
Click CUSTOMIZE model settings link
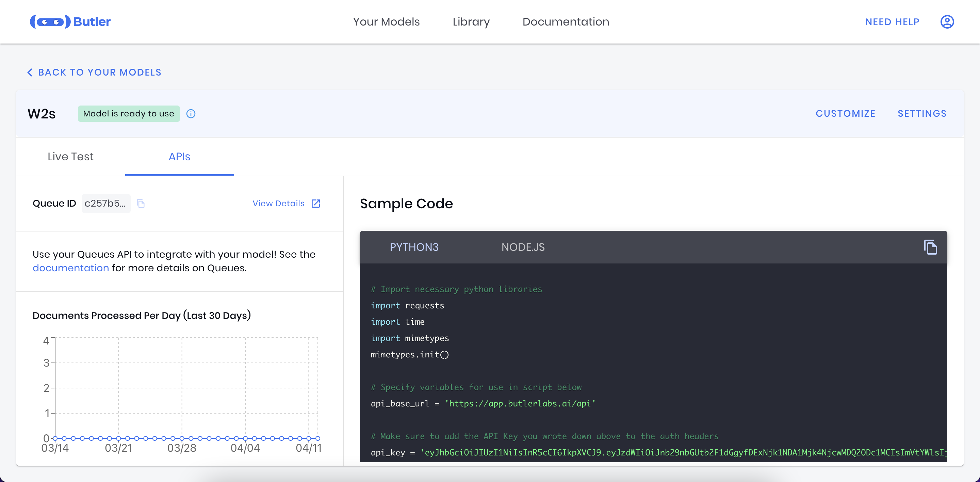[845, 113]
